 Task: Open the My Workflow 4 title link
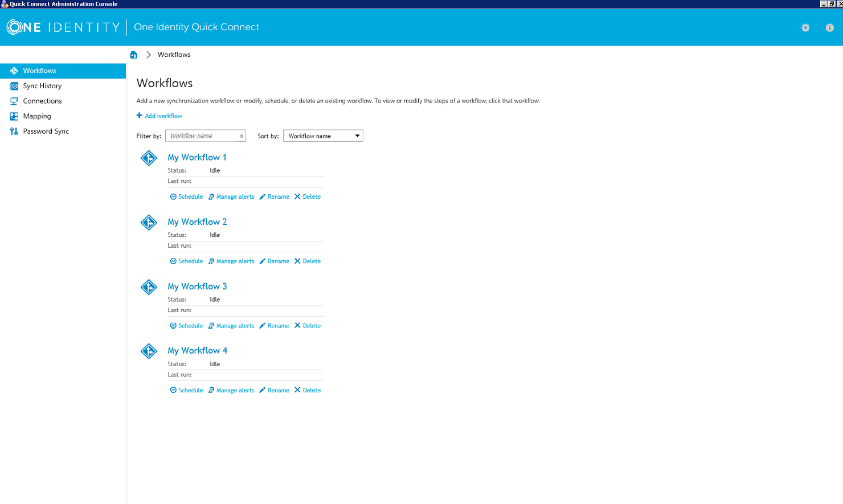click(x=197, y=351)
